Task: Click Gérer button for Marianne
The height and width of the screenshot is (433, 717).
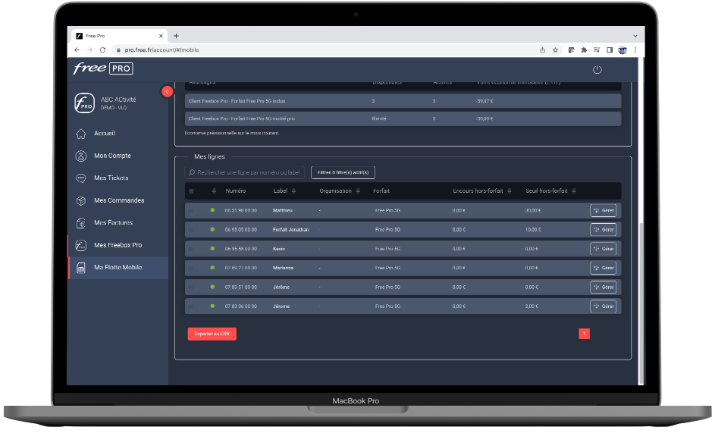Action: point(603,268)
